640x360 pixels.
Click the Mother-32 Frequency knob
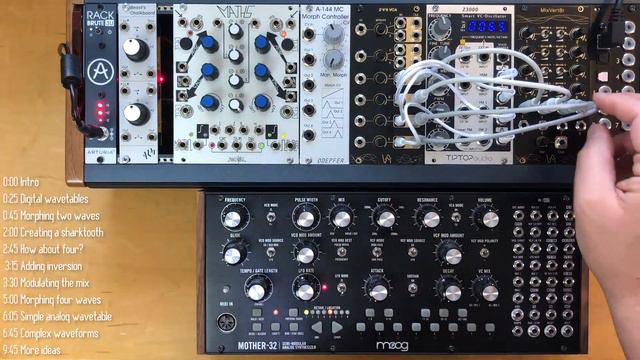[x=234, y=218]
